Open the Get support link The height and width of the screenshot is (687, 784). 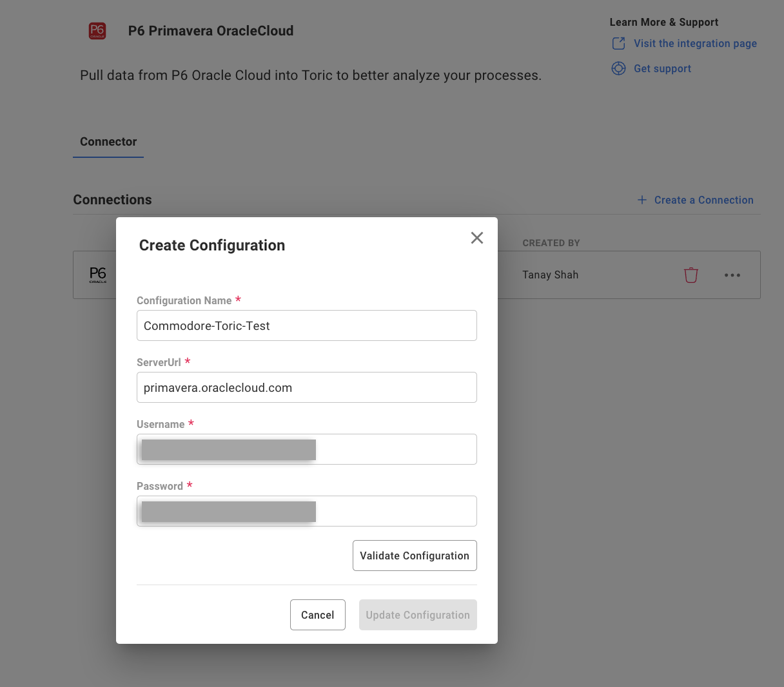[x=662, y=68]
